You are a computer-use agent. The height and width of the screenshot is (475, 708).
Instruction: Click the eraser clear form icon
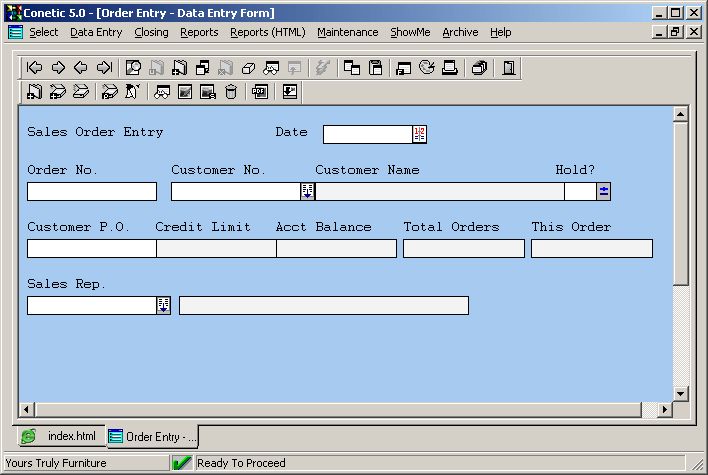249,68
